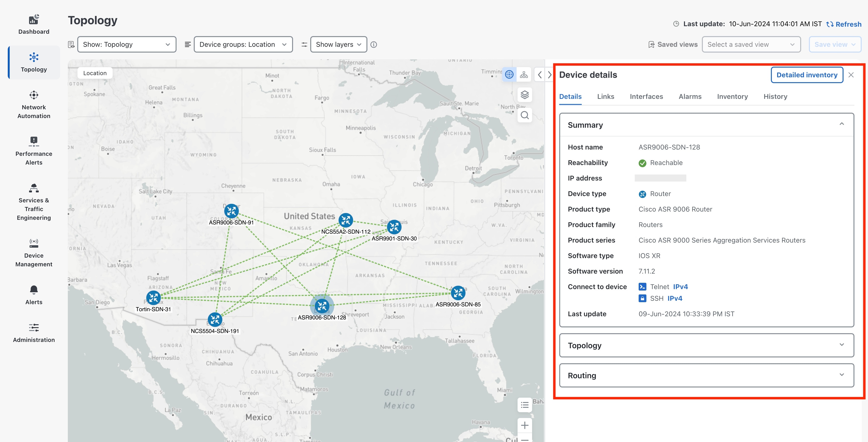
Task: Open Select a saved view dropdown
Action: 751,45
